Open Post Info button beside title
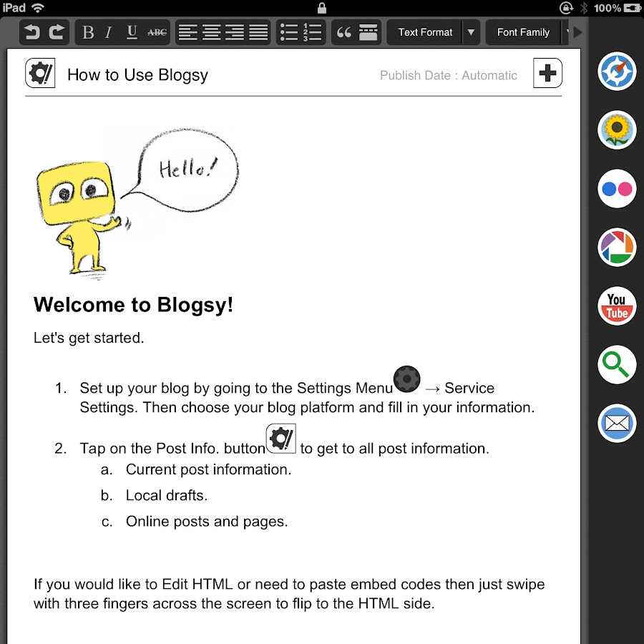The width and height of the screenshot is (644, 644). pos(40,73)
